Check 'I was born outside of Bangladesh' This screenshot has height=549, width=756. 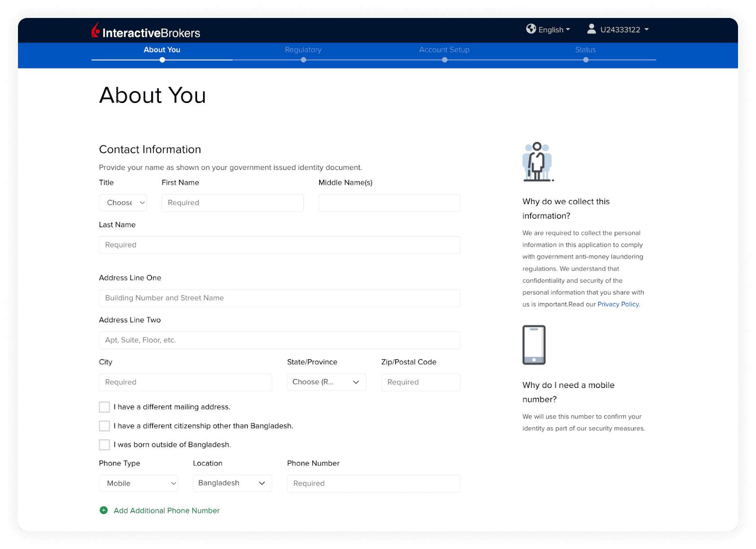[104, 445]
